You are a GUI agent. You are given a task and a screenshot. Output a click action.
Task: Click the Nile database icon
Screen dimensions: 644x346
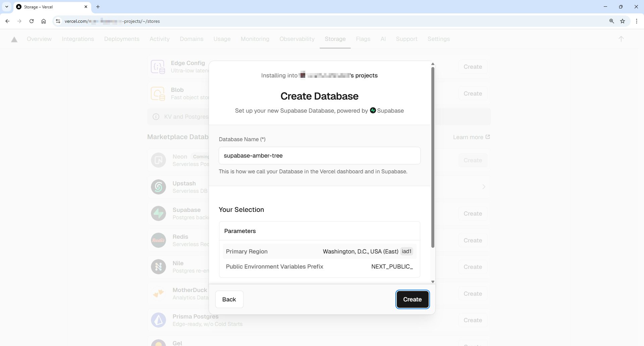pyautogui.click(x=158, y=267)
